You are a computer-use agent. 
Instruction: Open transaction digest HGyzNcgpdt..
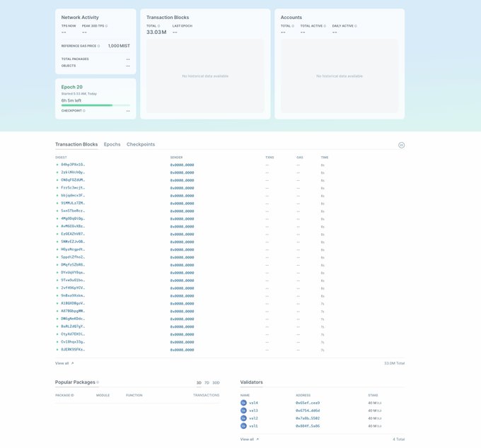(x=73, y=249)
